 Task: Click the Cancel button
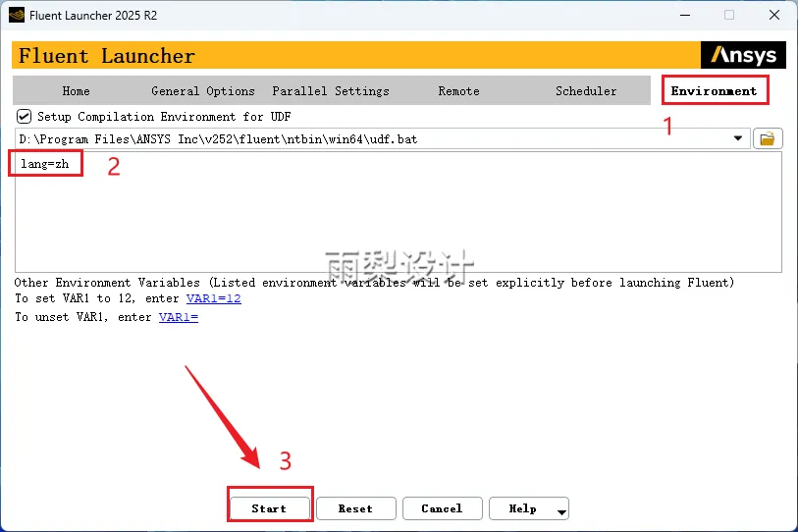(x=443, y=508)
